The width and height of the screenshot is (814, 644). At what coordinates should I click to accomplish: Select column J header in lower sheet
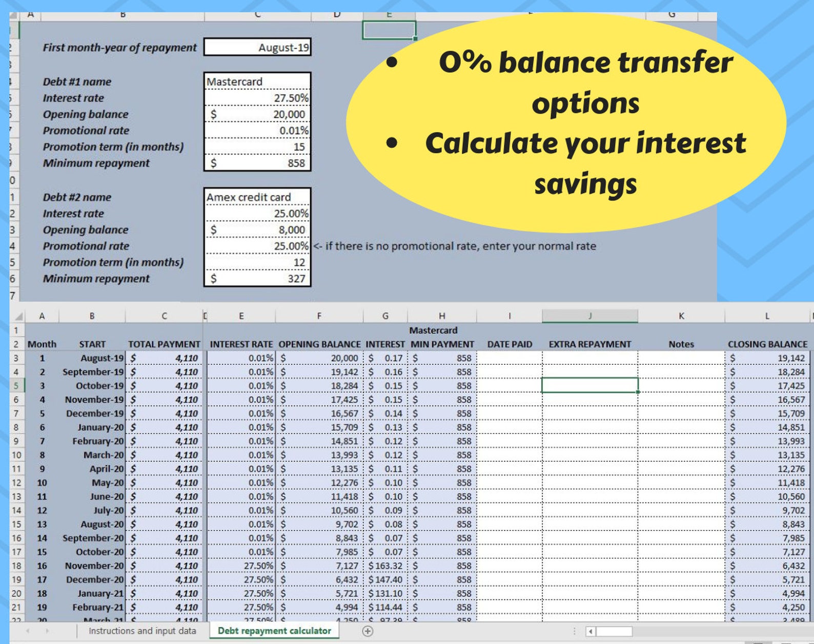tap(590, 316)
